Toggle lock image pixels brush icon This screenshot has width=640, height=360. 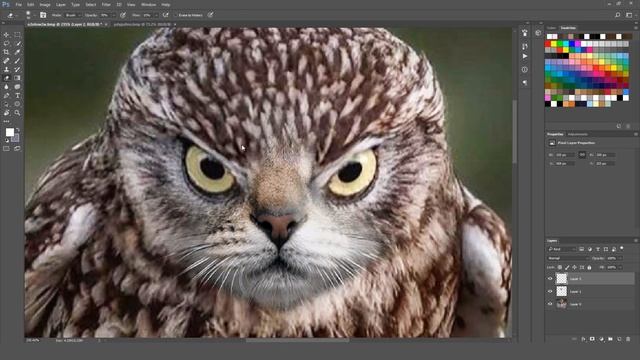567,267
